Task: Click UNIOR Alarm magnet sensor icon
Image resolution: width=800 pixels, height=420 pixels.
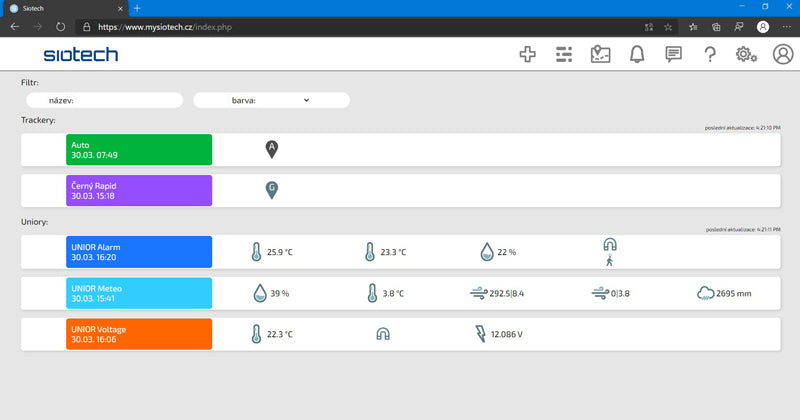Action: click(x=610, y=244)
